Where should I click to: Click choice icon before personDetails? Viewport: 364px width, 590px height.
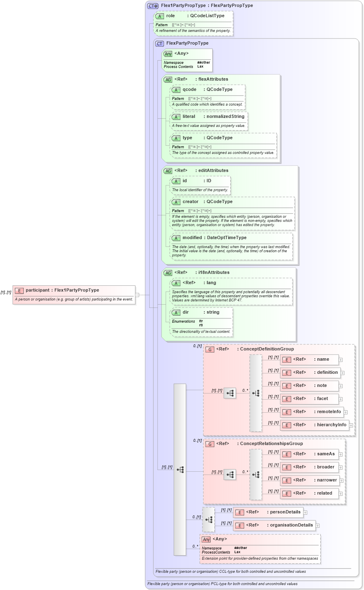pos(209,520)
